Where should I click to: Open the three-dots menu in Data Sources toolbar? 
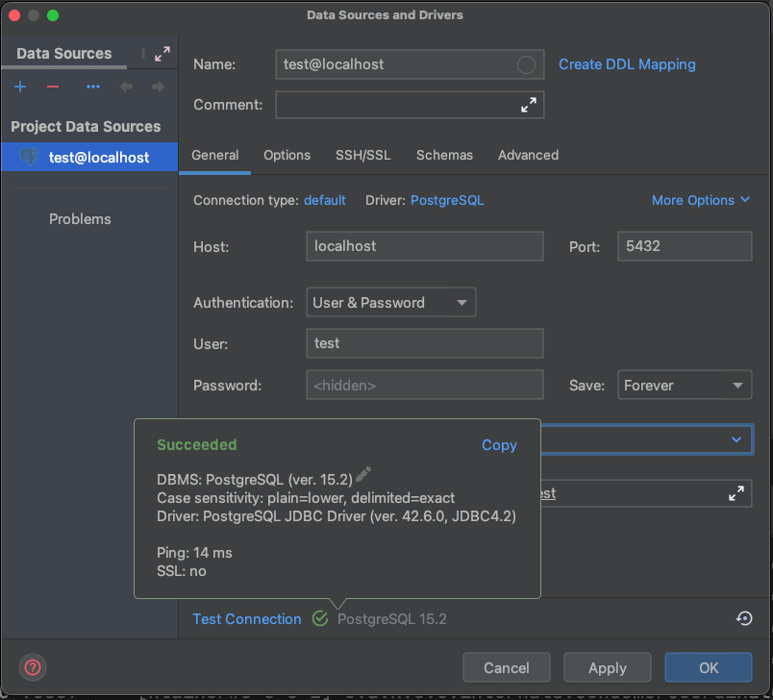(x=93, y=87)
